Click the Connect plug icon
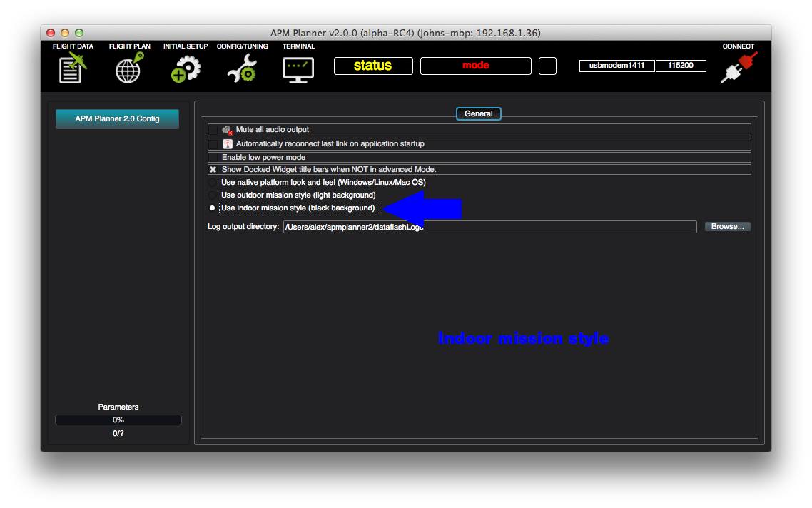The height and width of the screenshot is (508, 812). (x=739, y=66)
